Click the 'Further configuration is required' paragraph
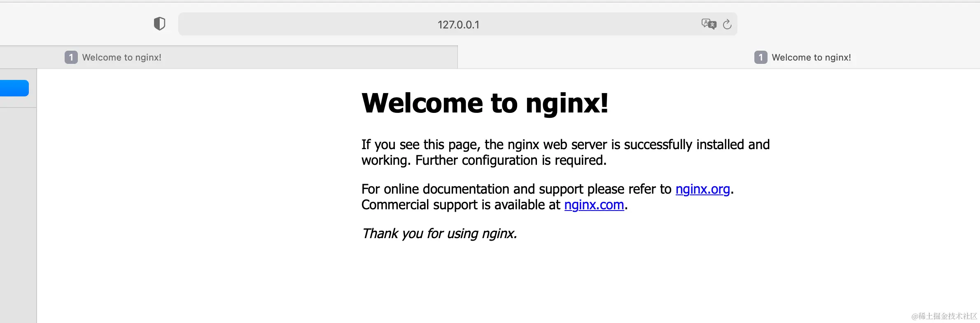980x323 pixels. [x=565, y=152]
